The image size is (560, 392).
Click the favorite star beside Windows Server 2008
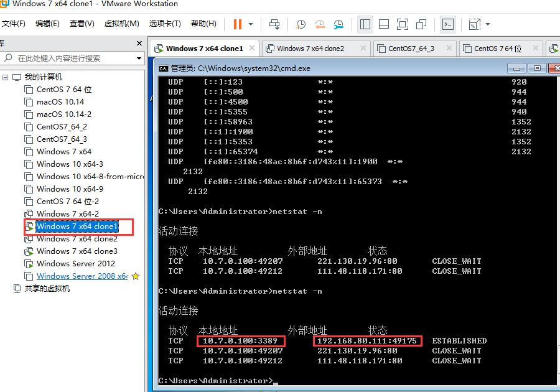pyautogui.click(x=136, y=276)
